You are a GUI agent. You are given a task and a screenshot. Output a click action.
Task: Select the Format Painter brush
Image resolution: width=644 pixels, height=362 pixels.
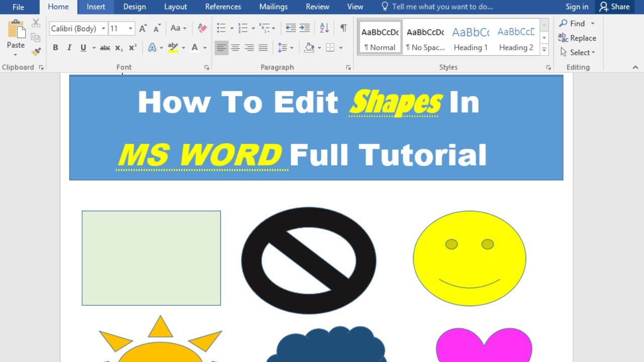[36, 51]
